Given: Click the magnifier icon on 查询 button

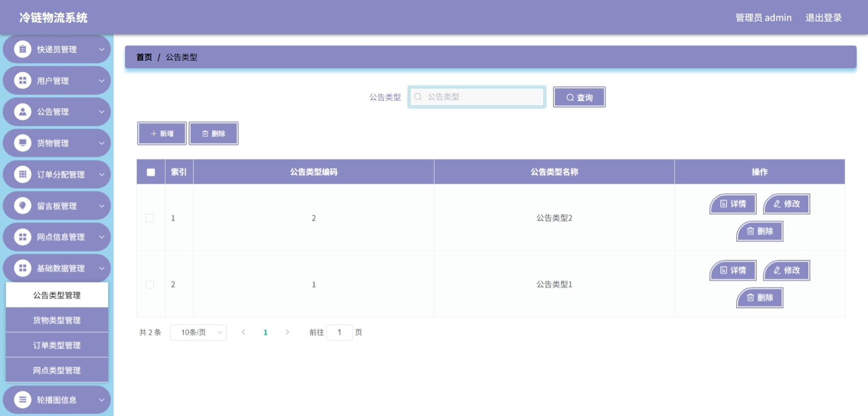Looking at the screenshot, I should 570,98.
